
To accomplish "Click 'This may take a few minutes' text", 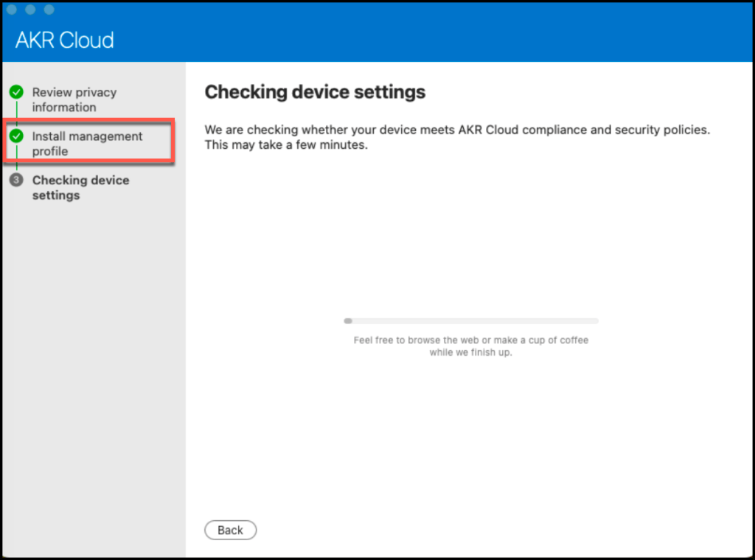I will 286,145.
